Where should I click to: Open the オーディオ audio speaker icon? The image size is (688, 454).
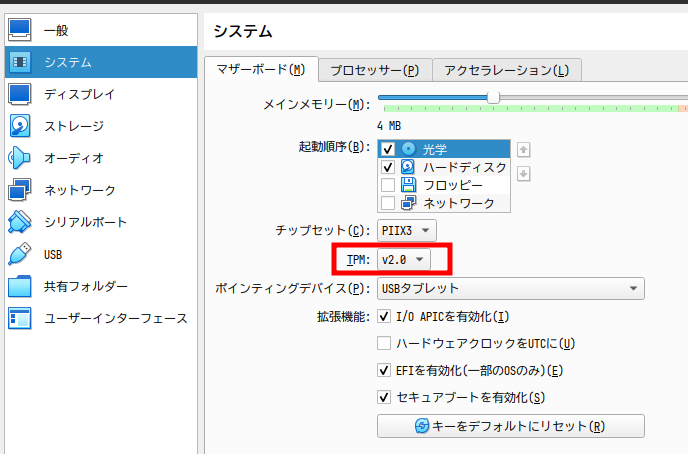tap(21, 158)
